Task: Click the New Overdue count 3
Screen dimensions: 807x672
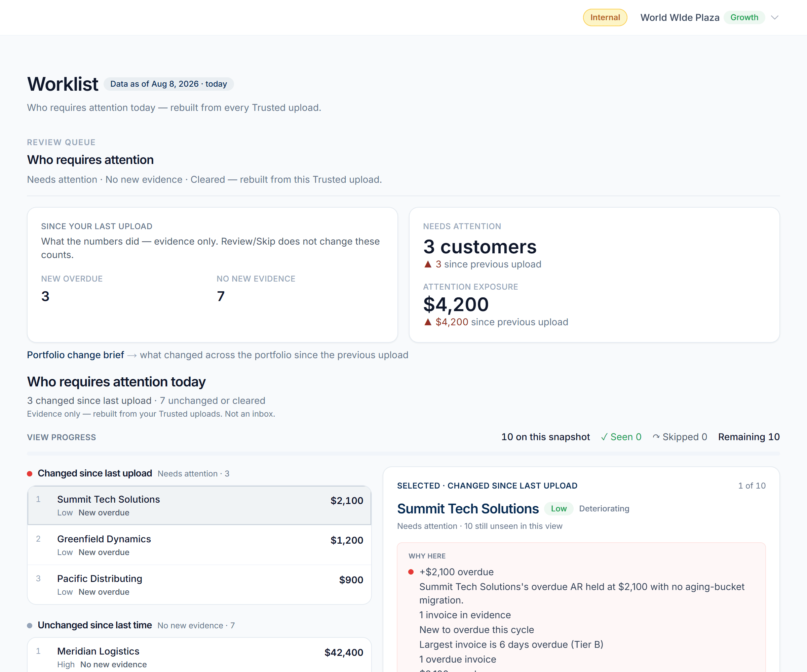Action: (45, 296)
